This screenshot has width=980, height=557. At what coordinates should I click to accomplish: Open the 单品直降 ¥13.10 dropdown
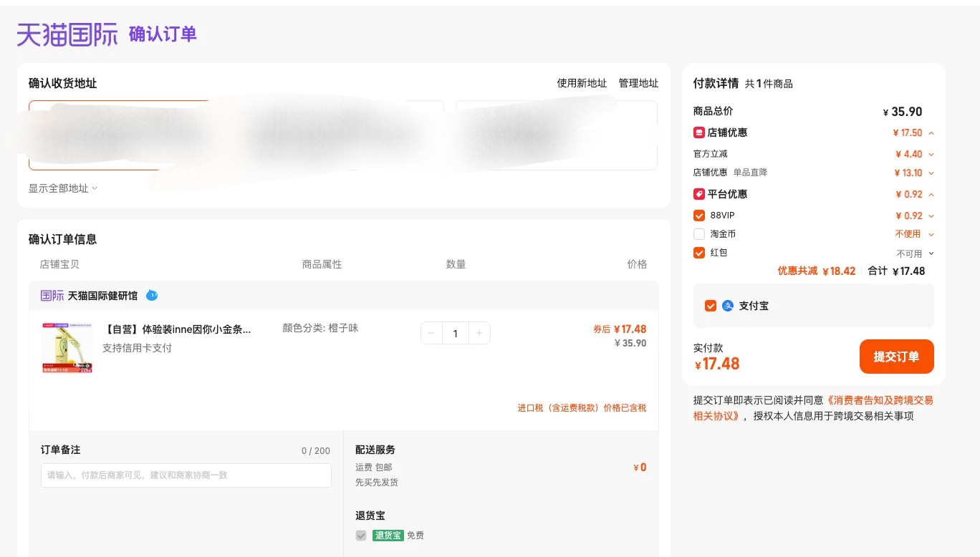[x=931, y=173]
